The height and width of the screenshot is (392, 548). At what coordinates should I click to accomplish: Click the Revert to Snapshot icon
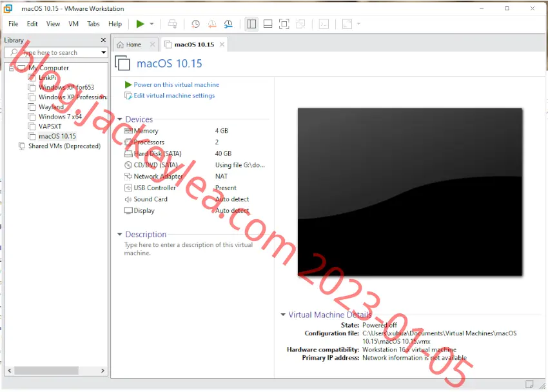pos(212,24)
